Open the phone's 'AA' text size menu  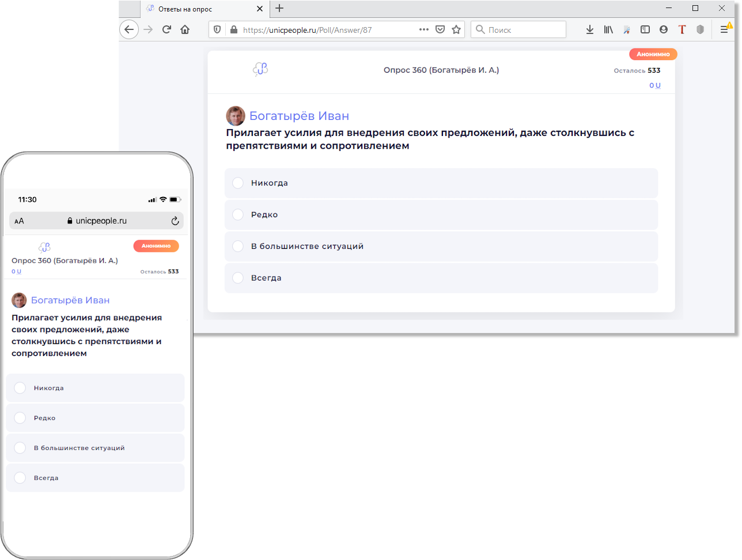point(19,221)
